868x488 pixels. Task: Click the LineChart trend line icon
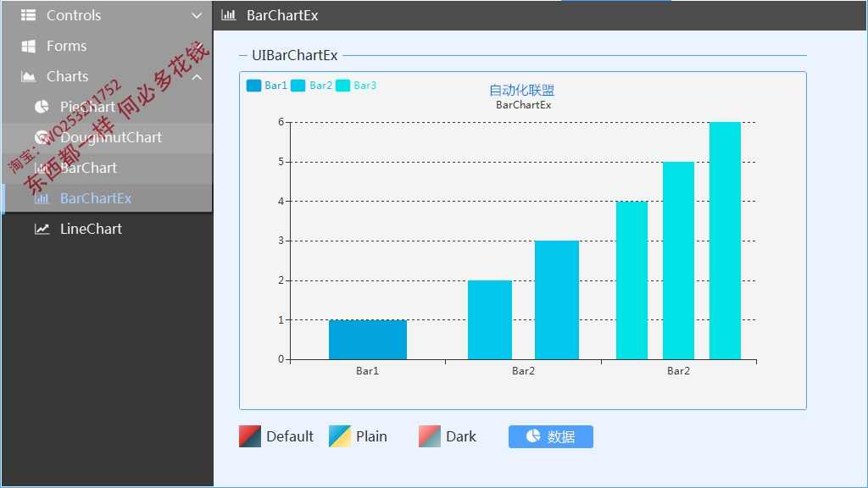click(x=42, y=229)
